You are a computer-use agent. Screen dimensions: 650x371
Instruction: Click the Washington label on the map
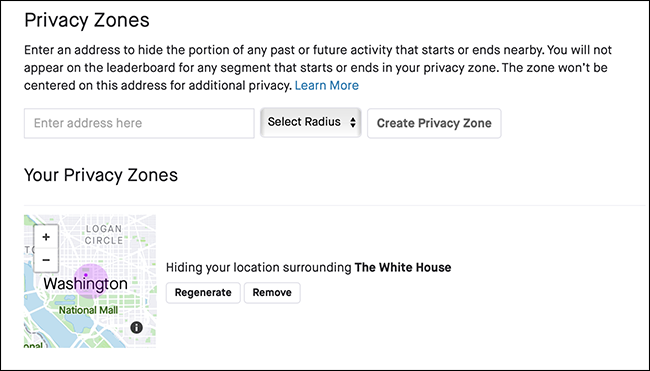click(x=85, y=284)
